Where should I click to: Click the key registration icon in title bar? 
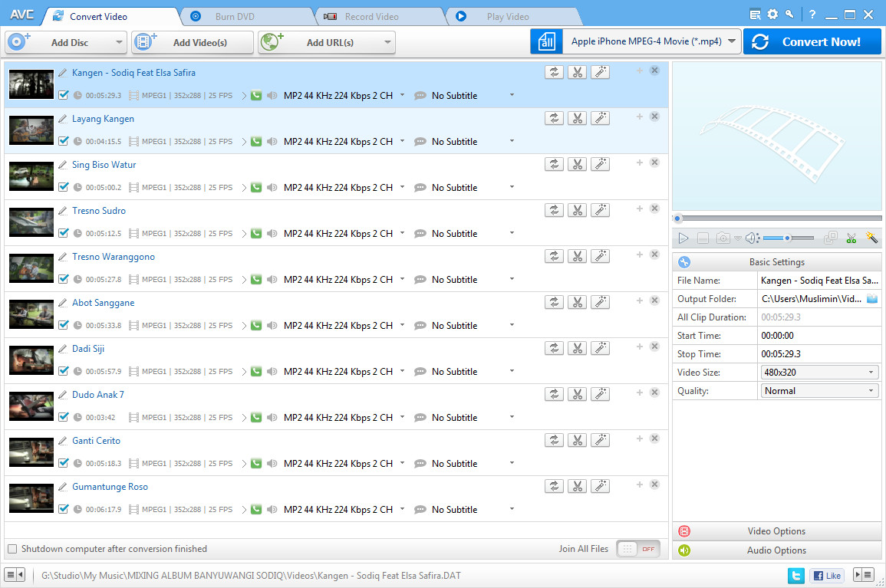click(x=789, y=15)
